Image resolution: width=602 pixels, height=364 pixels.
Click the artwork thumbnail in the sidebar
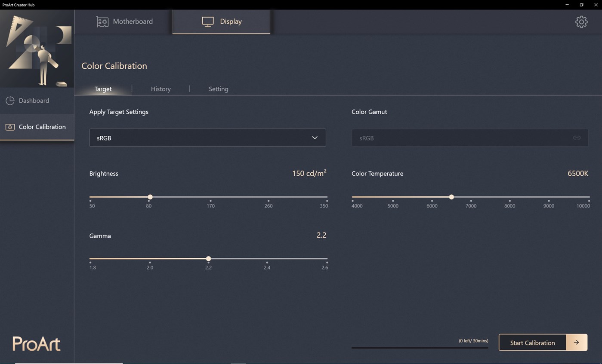pyautogui.click(x=37, y=49)
